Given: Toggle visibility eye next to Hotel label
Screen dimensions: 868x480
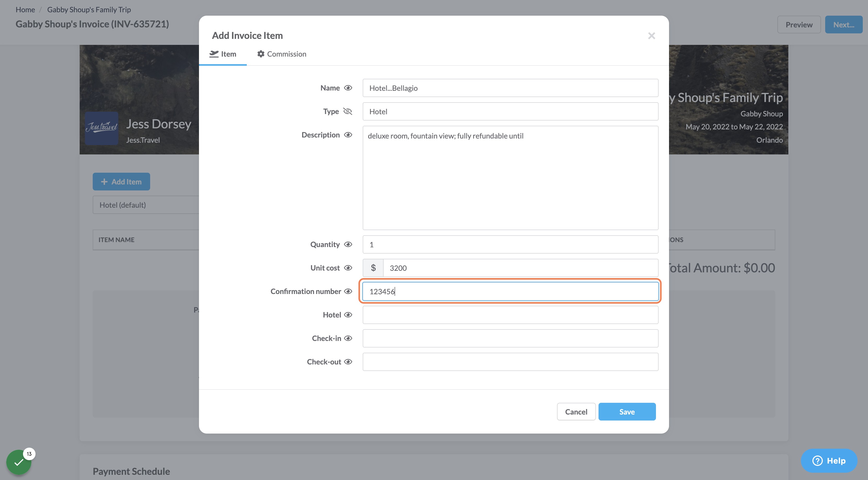Looking at the screenshot, I should tap(348, 315).
